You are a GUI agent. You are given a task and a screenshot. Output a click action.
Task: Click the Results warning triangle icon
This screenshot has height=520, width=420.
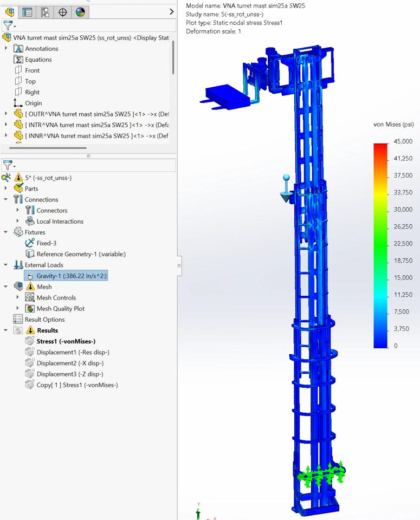pyautogui.click(x=30, y=330)
